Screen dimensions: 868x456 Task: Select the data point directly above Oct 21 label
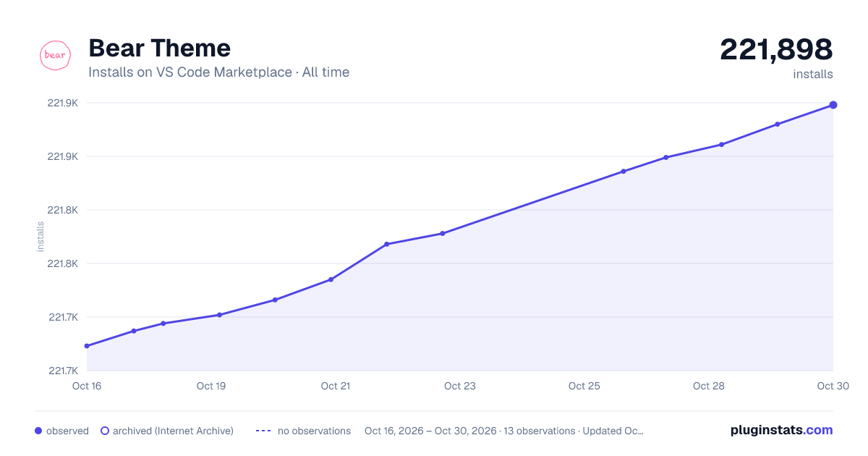pyautogui.click(x=331, y=279)
